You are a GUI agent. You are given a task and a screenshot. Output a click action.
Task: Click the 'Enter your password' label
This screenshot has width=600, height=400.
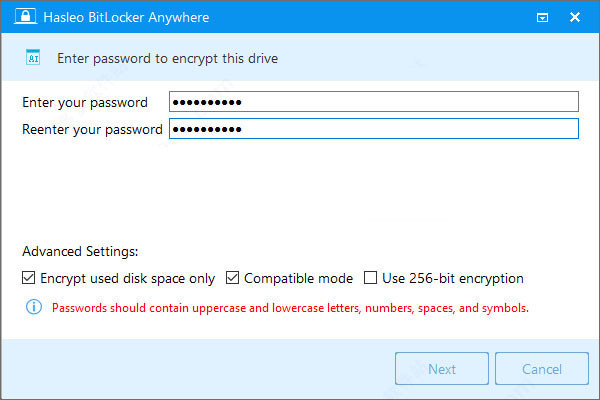(85, 102)
